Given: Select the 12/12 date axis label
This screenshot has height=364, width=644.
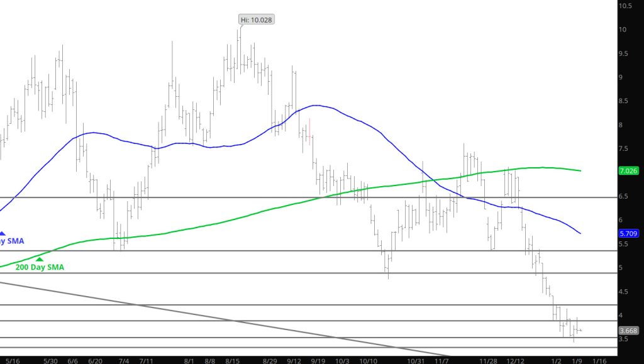Looking at the screenshot, I should pyautogui.click(x=516, y=361).
